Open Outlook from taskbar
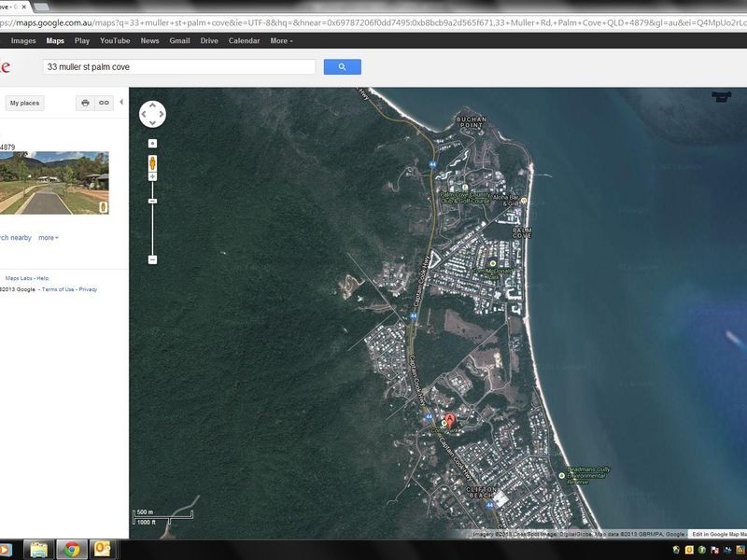The width and height of the screenshot is (747, 560). [103, 550]
